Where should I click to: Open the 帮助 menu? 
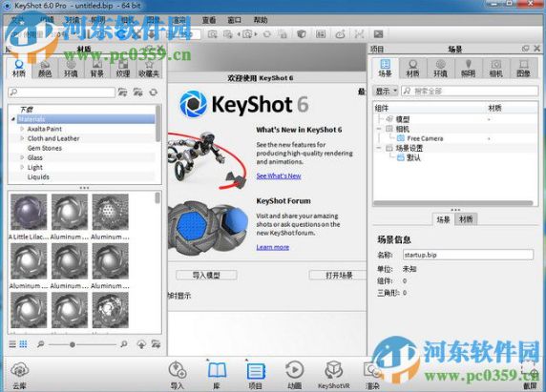(261, 20)
